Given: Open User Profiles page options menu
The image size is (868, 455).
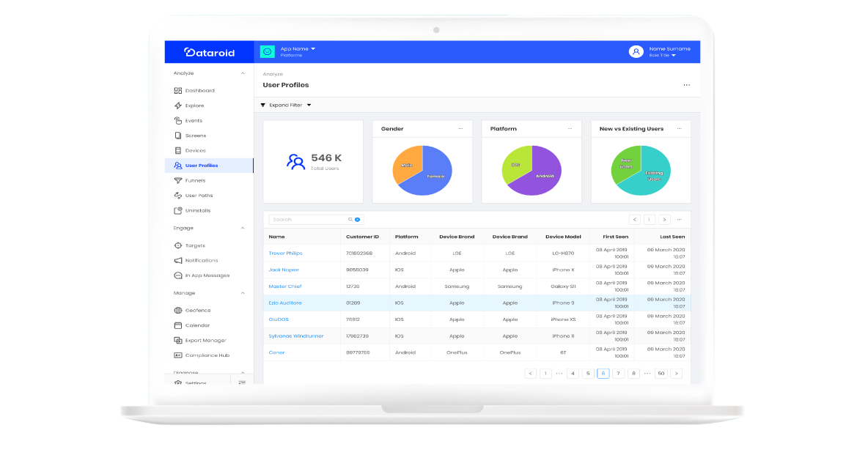Looking at the screenshot, I should pos(686,85).
